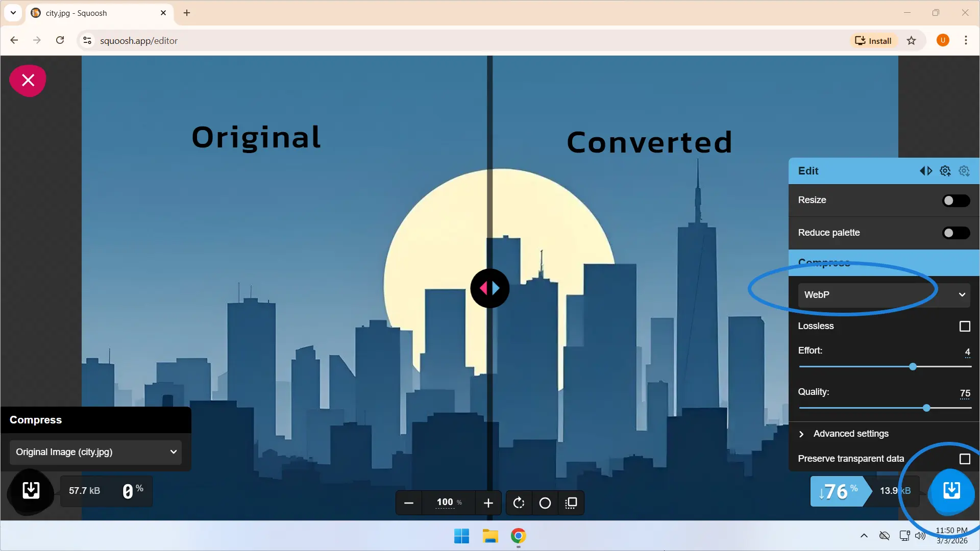Open the Edit panel settings gear
Image resolution: width=980 pixels, height=551 pixels.
945,171
